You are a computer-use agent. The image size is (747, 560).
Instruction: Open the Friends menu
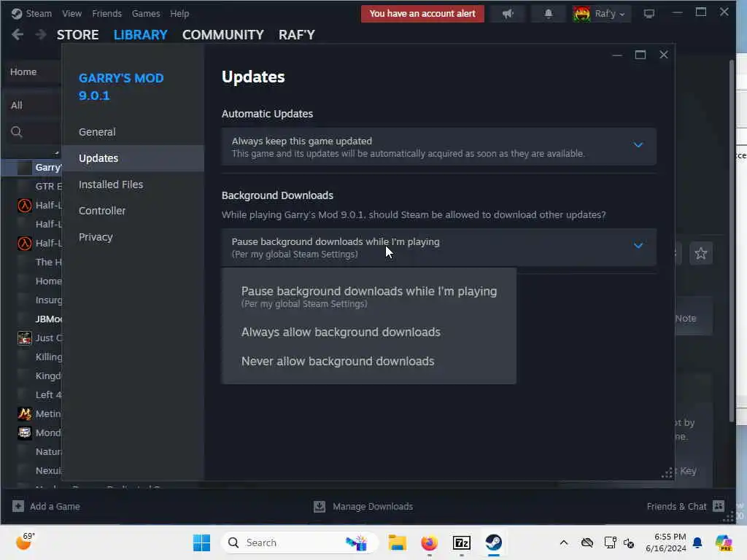pos(107,13)
